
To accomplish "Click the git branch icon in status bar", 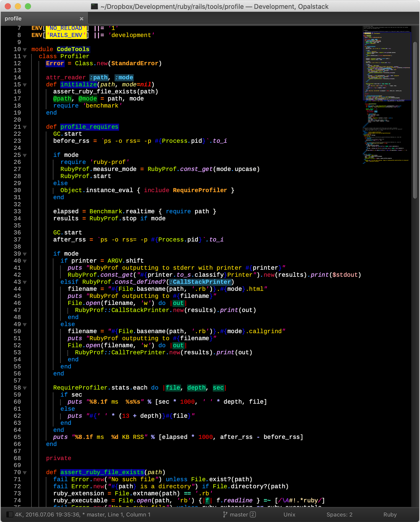I will point(225,514).
